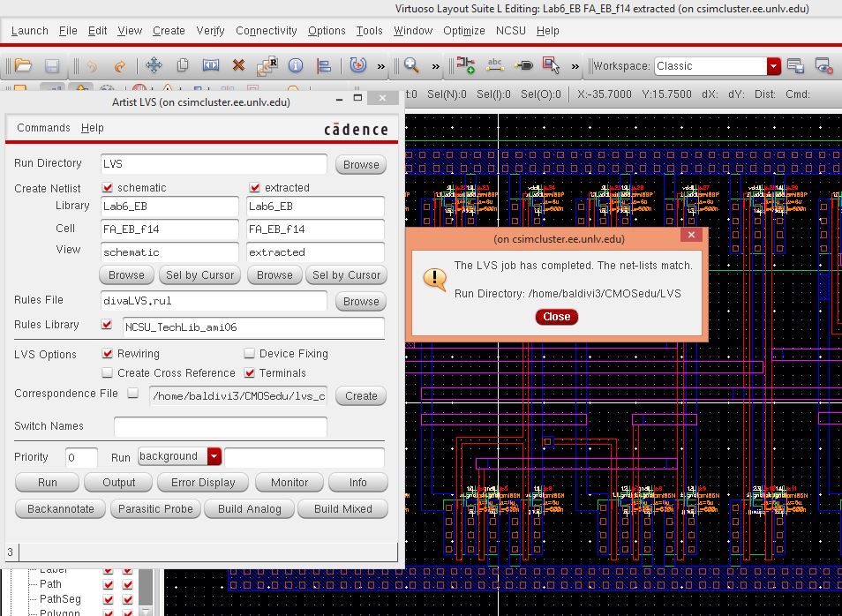842x616 pixels.
Task: Click the Output button
Action: [118, 483]
